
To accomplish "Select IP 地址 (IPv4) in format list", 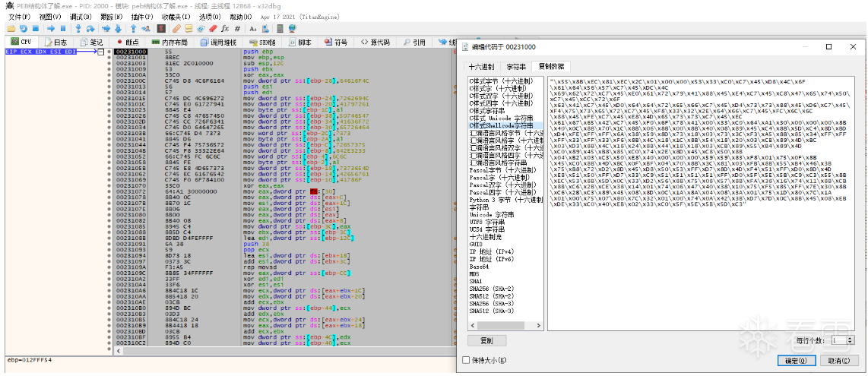I will pyautogui.click(x=493, y=251).
